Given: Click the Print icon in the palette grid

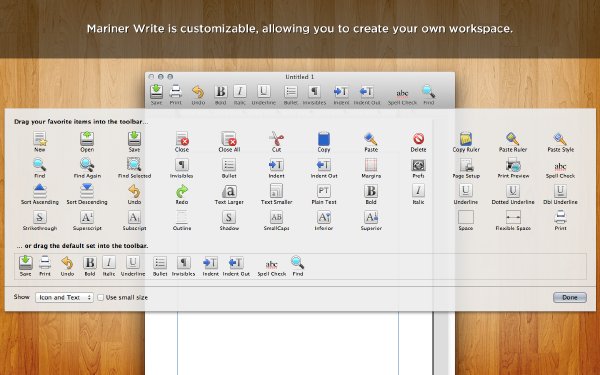Looking at the screenshot, I should pos(560,217).
